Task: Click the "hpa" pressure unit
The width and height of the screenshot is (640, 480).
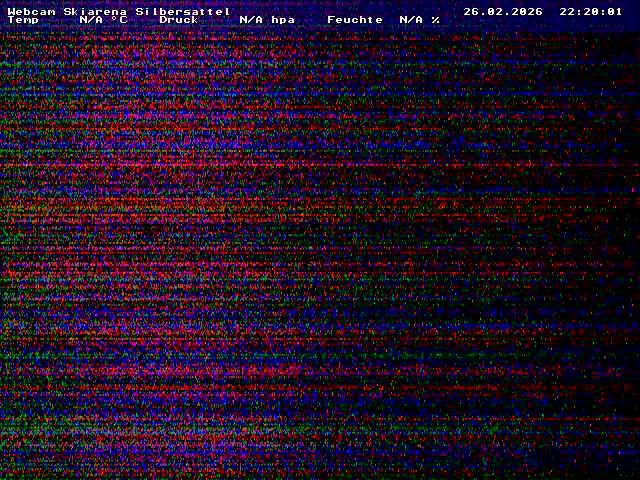Action: click(x=283, y=20)
